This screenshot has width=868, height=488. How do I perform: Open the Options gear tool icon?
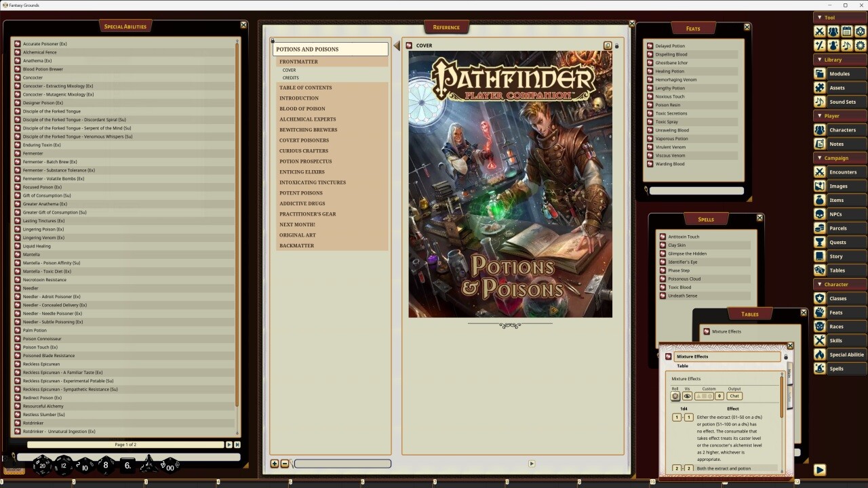pos(861,45)
